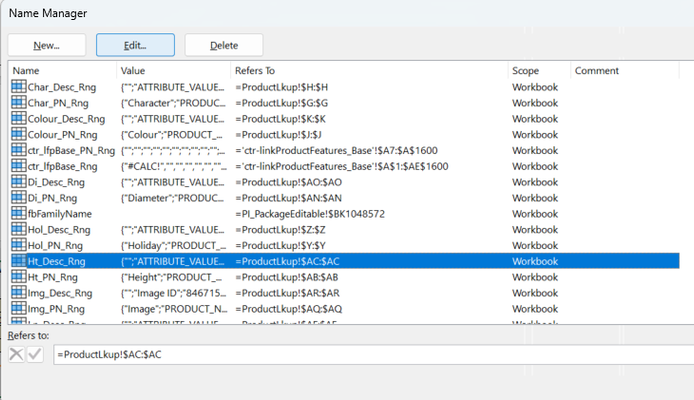694x400 pixels.
Task: Click reference =ProductLkup!$AQ:$AQ
Action: [289, 309]
